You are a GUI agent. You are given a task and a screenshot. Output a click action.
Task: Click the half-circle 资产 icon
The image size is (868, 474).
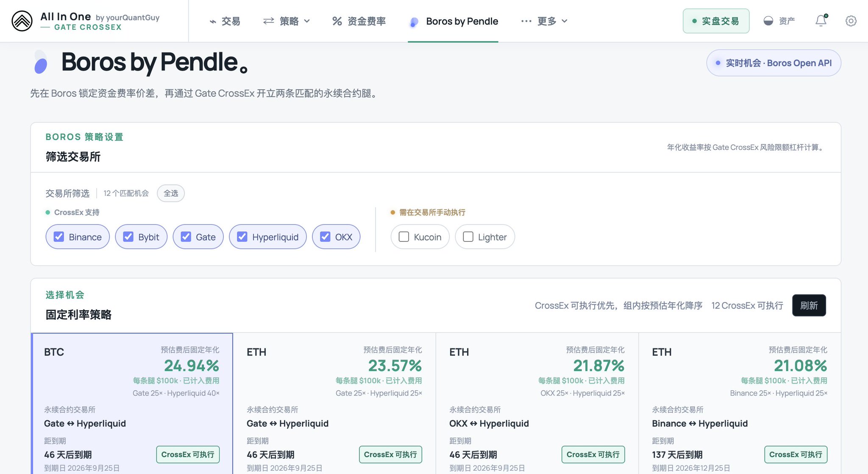[768, 21]
